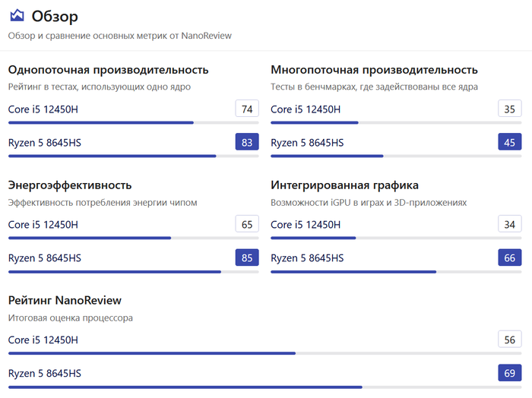Click Core i5 12450H single-thread progress bar

[x=133, y=122]
